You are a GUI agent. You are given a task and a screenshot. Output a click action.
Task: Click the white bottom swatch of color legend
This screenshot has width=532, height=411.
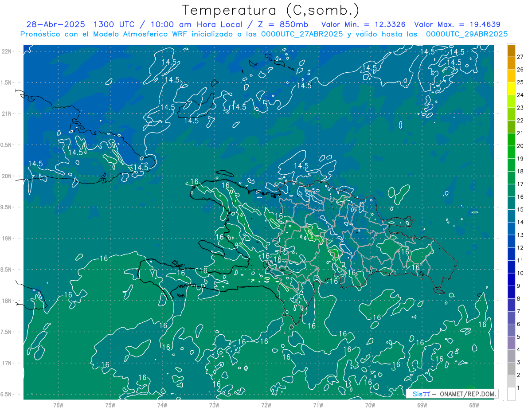511,394
